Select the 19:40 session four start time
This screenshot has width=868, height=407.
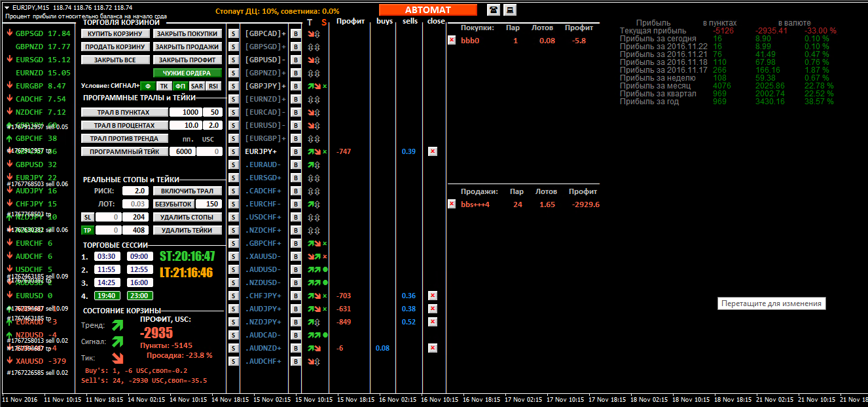(x=107, y=296)
